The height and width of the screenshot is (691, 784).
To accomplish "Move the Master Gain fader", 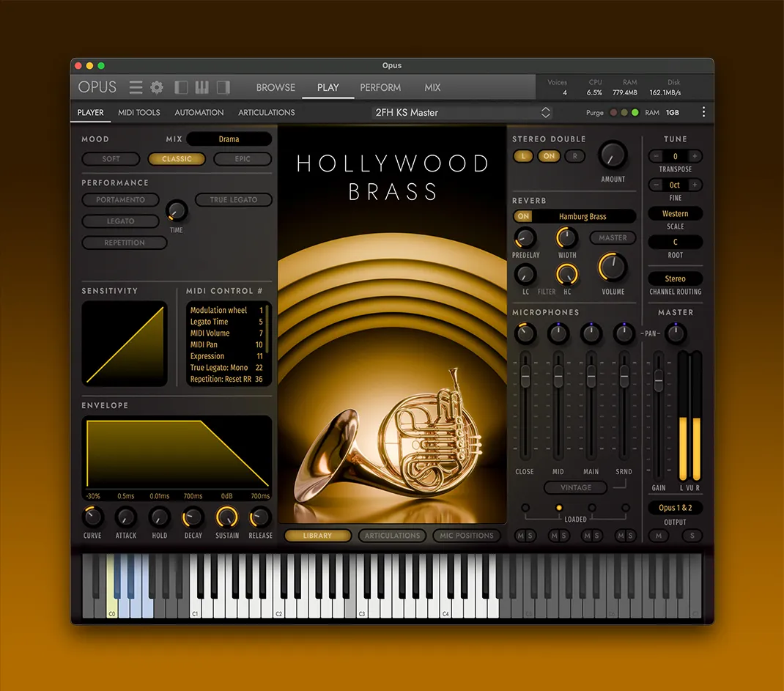I will point(659,381).
